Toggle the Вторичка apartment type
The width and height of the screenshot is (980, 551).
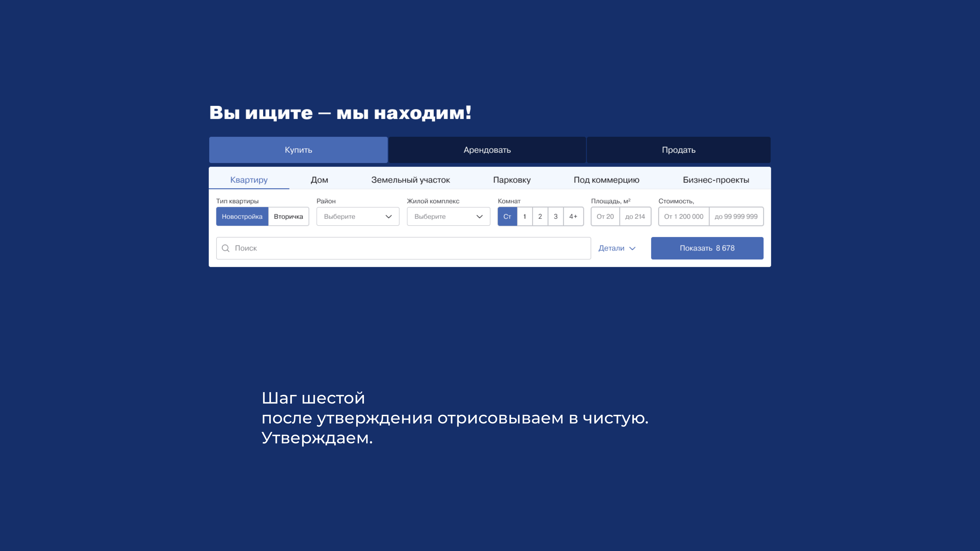coord(288,216)
